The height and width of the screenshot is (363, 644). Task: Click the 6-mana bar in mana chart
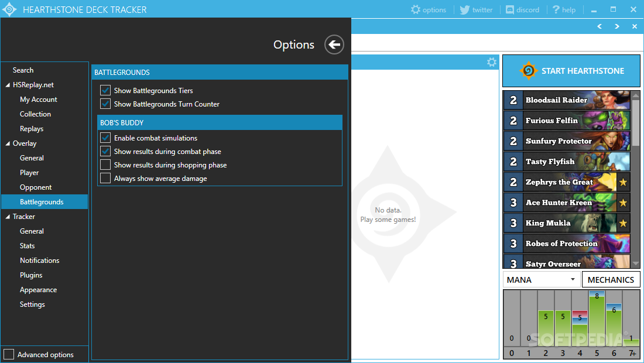click(614, 325)
